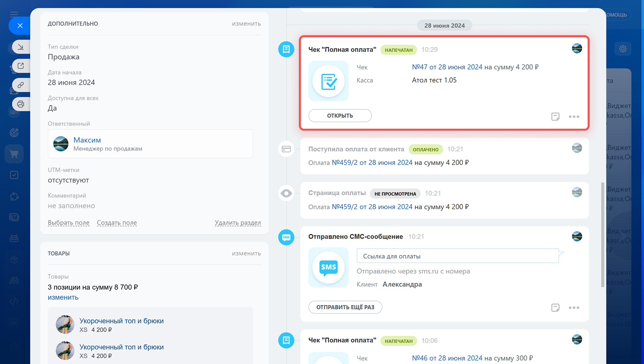Open responsible user Максим profile
The height and width of the screenshot is (364, 644).
(x=87, y=140)
